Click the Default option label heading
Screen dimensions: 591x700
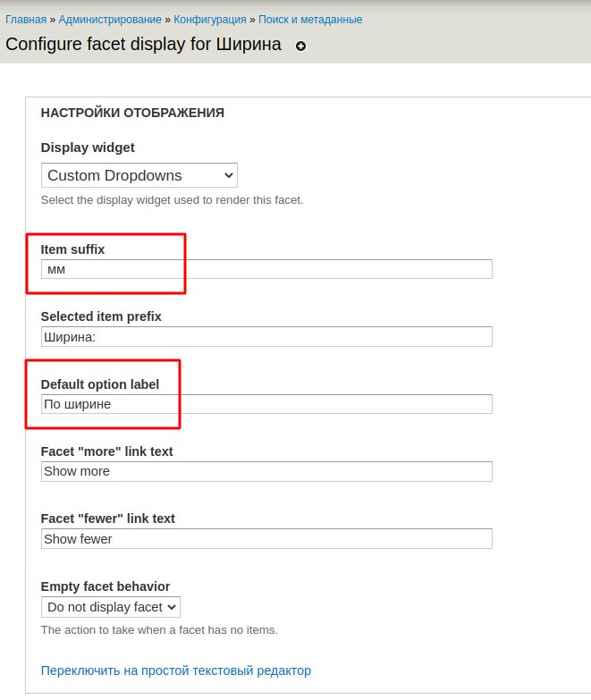tap(100, 384)
